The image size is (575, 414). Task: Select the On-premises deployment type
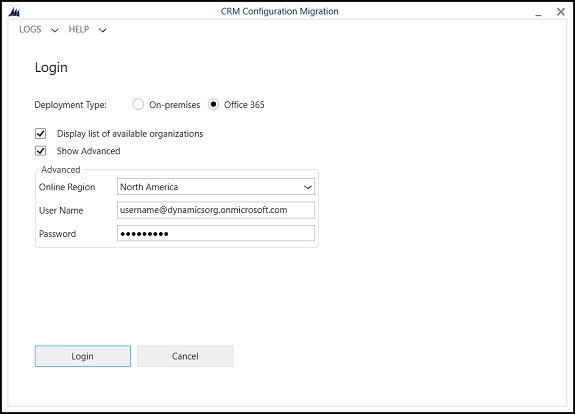tap(138, 105)
